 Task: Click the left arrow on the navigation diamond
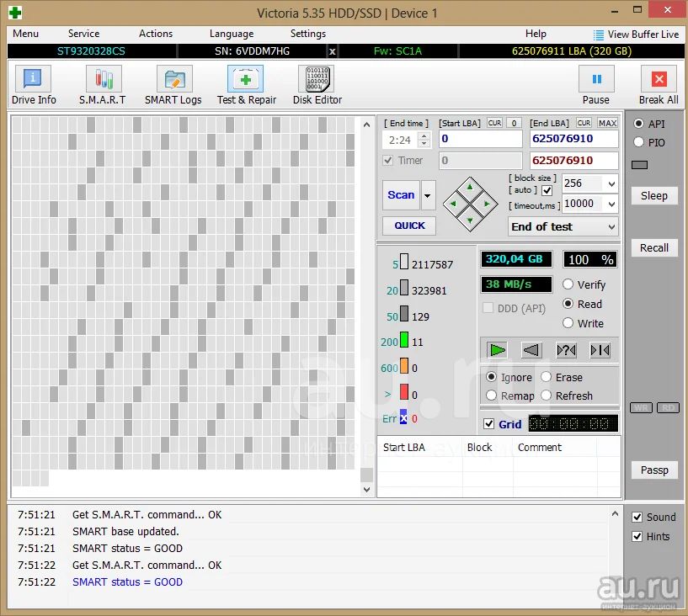tap(454, 204)
